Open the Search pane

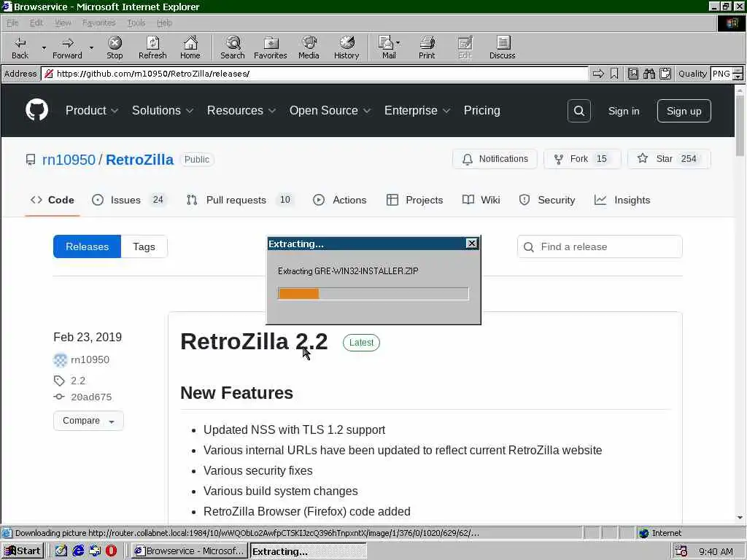tap(233, 47)
